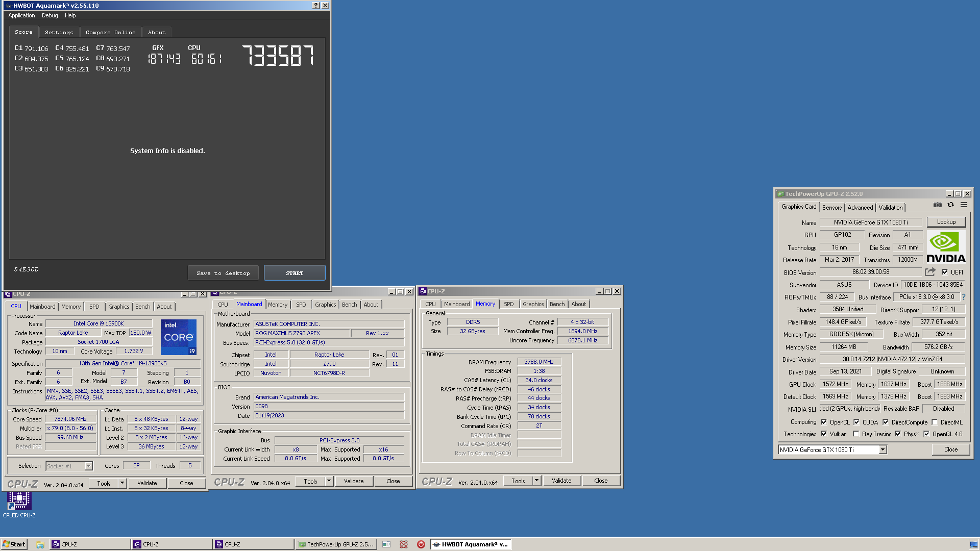Image resolution: width=980 pixels, height=551 pixels.
Task: Open Bench tab in CPU-Z Mainboard window
Action: [350, 305]
